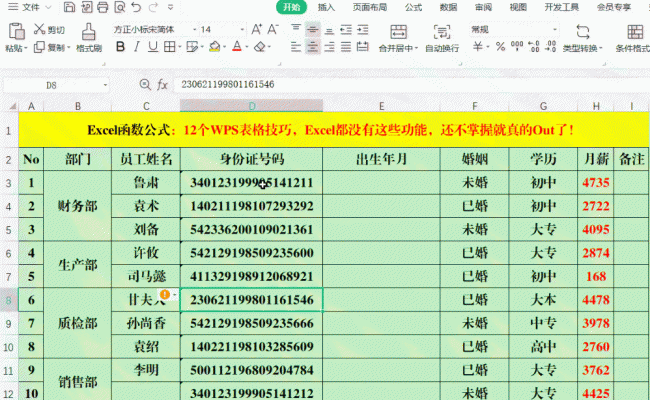Increase font size with the A+ icon
Screen dimensions: 650x400
point(257,29)
